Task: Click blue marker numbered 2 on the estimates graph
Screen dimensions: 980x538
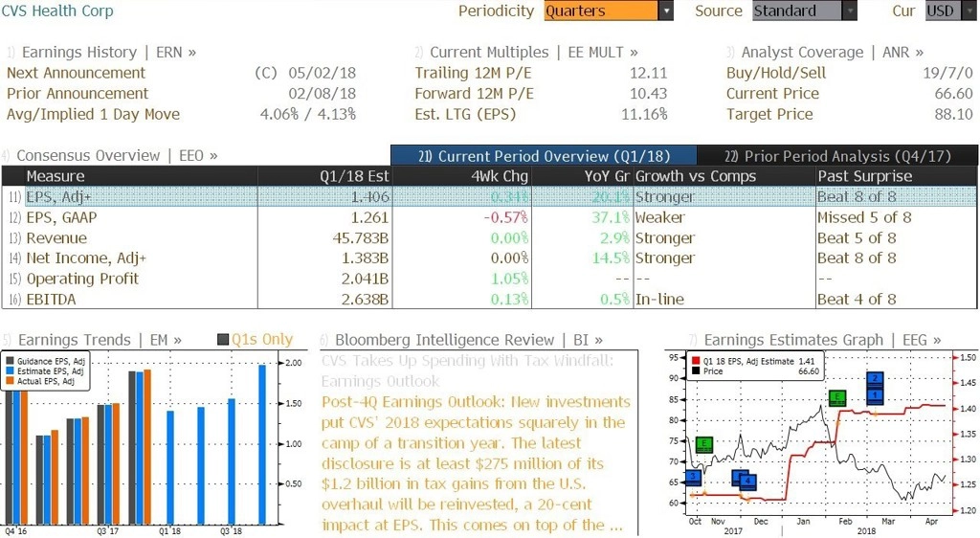Action: tap(875, 379)
